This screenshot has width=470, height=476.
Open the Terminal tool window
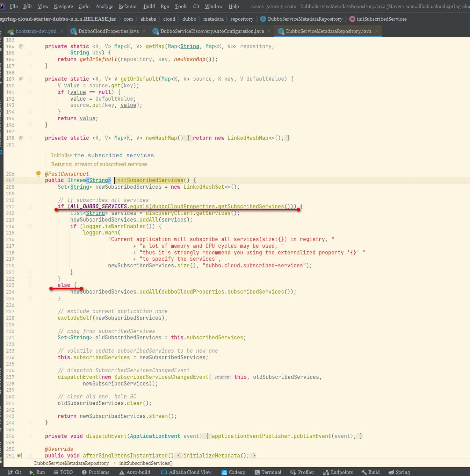[x=268, y=472]
